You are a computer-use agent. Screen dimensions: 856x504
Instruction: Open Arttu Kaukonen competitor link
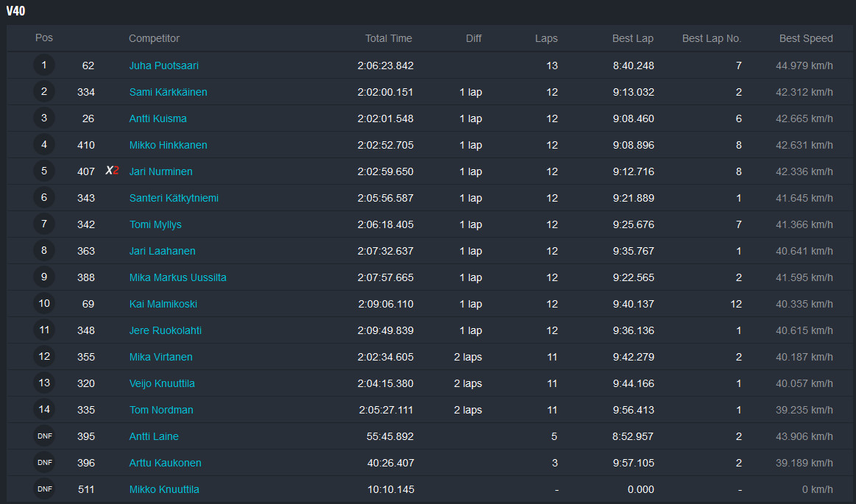(x=165, y=463)
